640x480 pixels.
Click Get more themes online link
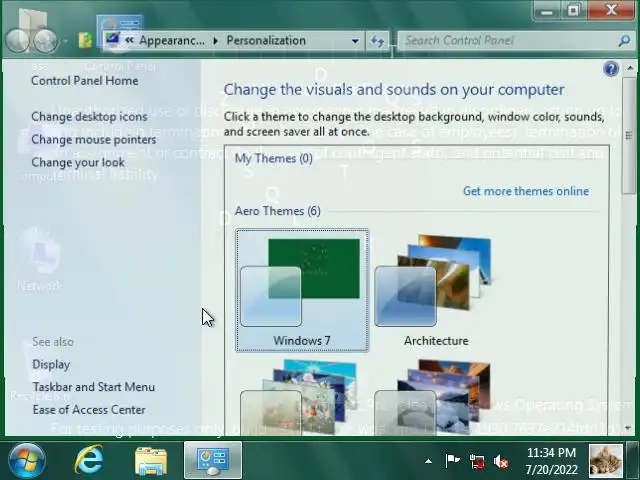pos(526,191)
